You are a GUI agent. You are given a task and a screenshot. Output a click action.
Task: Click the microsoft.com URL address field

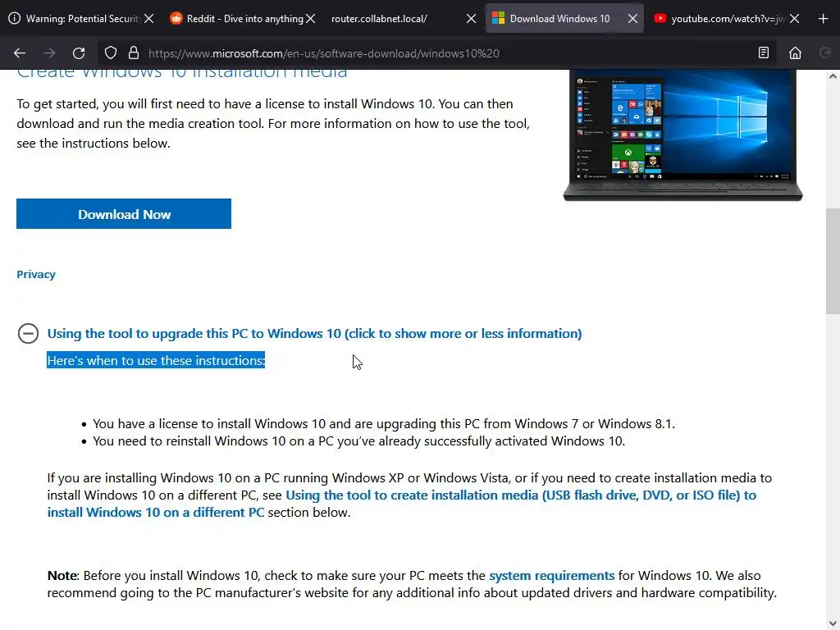click(323, 53)
